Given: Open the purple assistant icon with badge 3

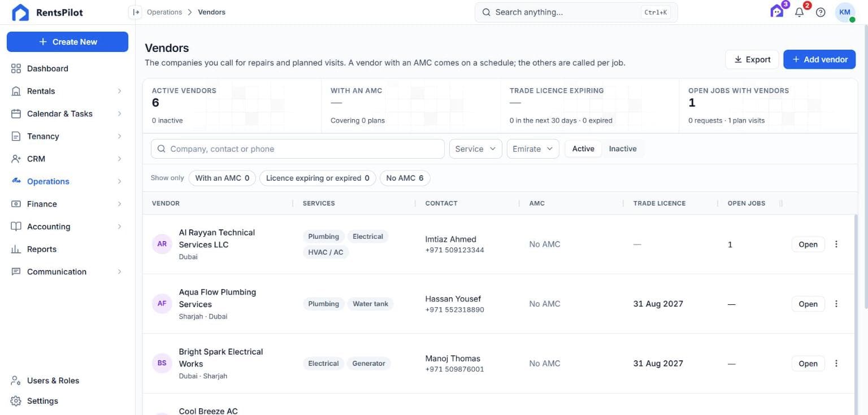Looking at the screenshot, I should click(x=777, y=12).
